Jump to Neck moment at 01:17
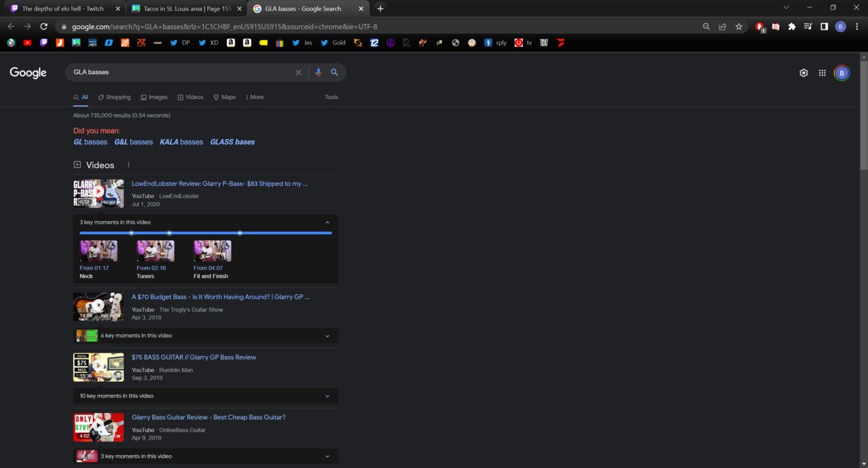The width and height of the screenshot is (868, 468). tap(98, 260)
